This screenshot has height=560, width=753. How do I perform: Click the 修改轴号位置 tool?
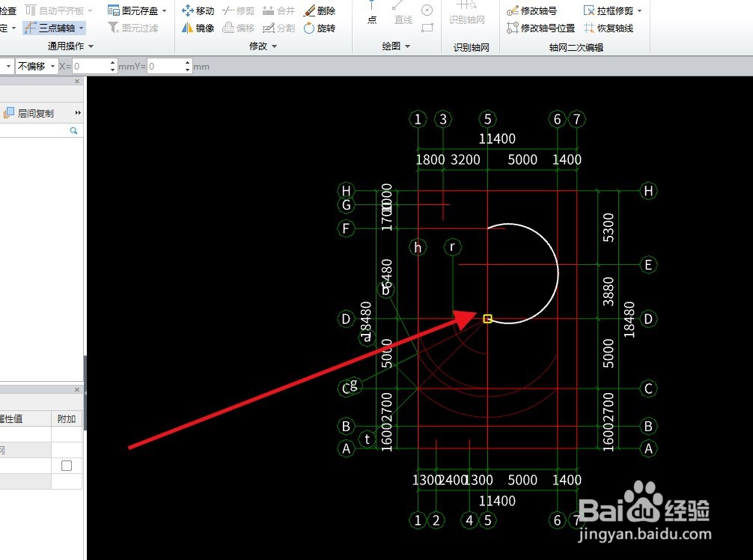(x=540, y=28)
